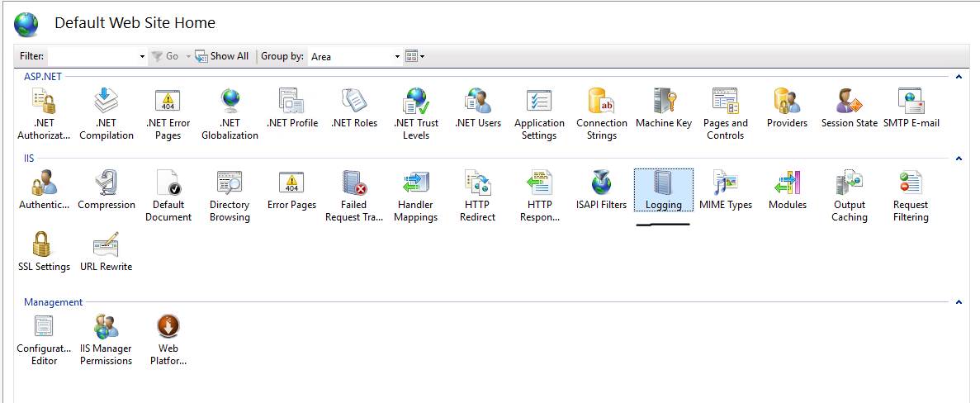Collapse the ASP.NET group
The image size is (980, 403).
[x=959, y=77]
